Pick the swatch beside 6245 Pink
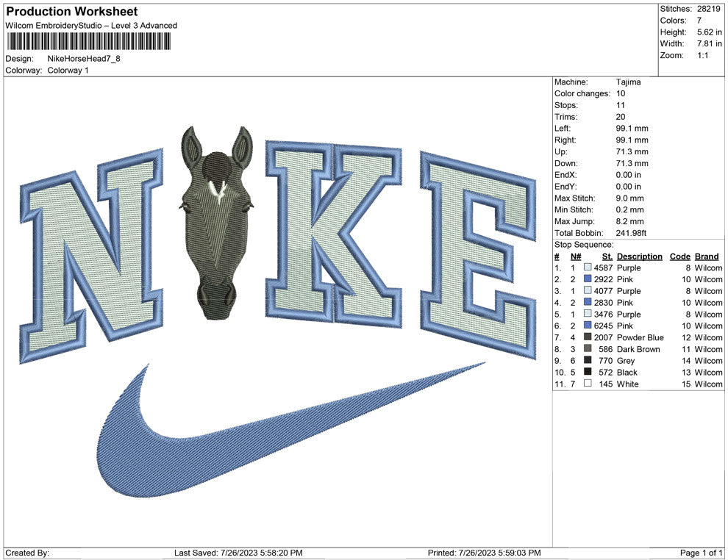 pos(588,326)
